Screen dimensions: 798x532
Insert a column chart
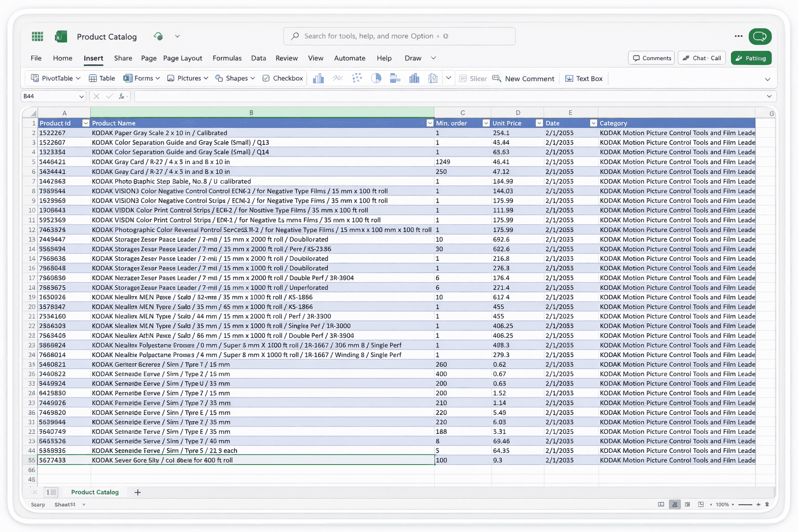318,78
